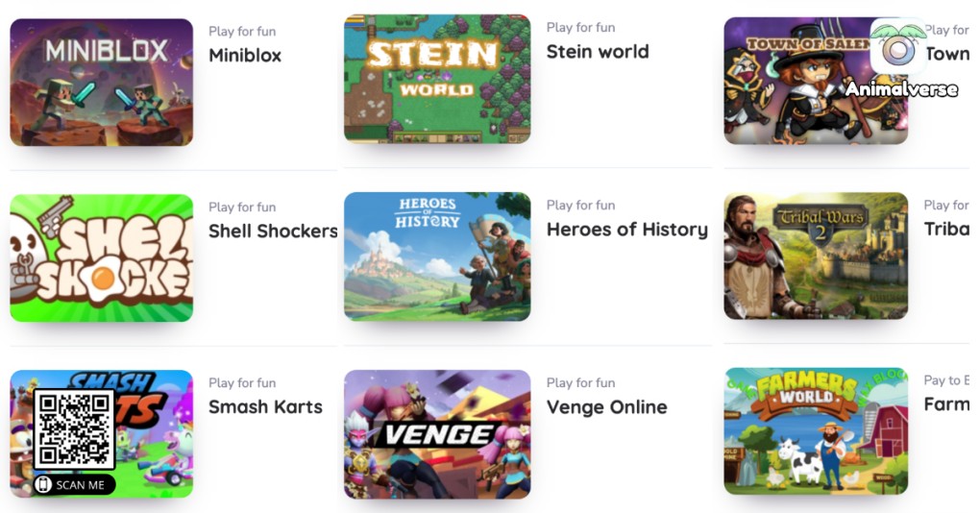Open the Miniblox game thumbnail
980x513 pixels.
point(101,82)
